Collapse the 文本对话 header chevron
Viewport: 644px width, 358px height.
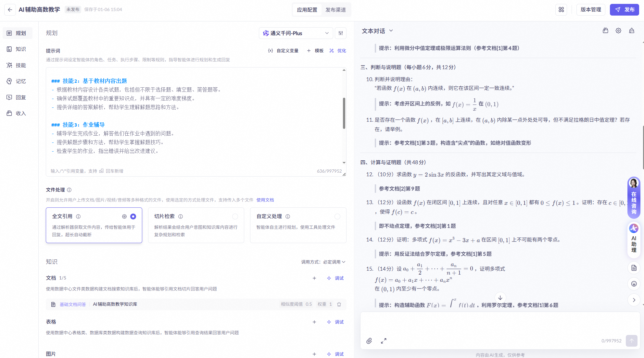(391, 31)
